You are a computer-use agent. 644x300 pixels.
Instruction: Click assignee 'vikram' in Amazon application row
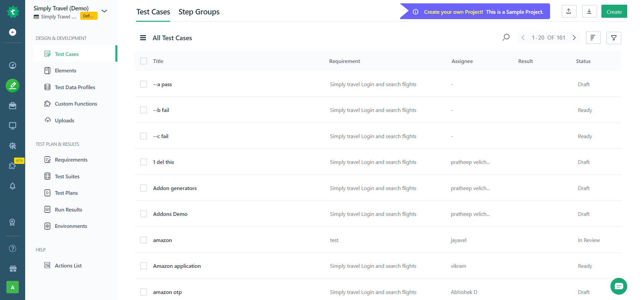point(458,266)
